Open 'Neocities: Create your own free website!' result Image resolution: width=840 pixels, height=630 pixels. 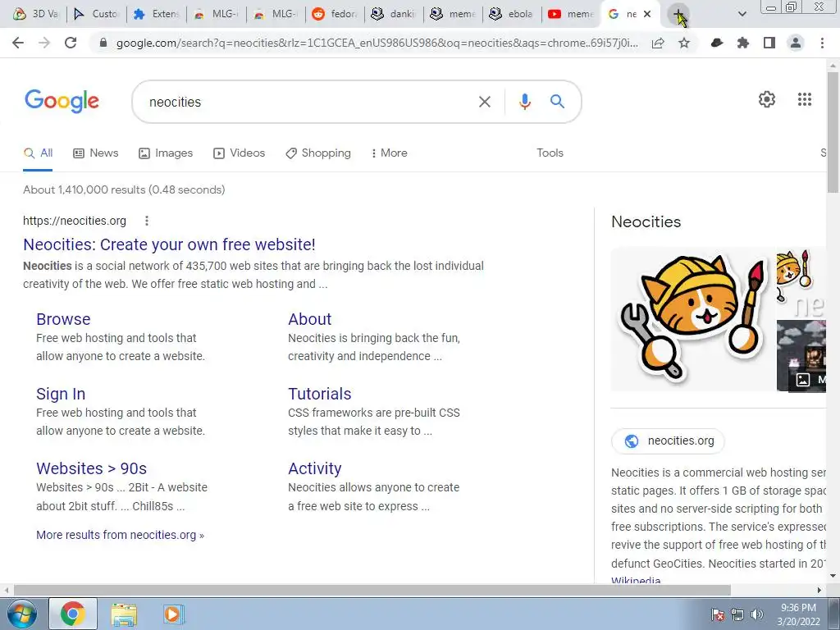coord(169,244)
